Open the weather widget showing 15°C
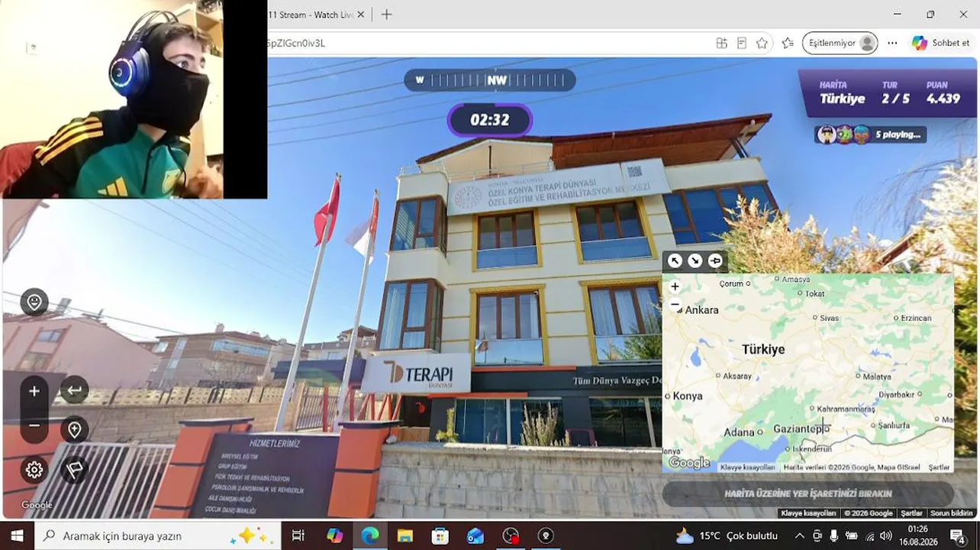This screenshot has height=550, width=980. (x=727, y=535)
